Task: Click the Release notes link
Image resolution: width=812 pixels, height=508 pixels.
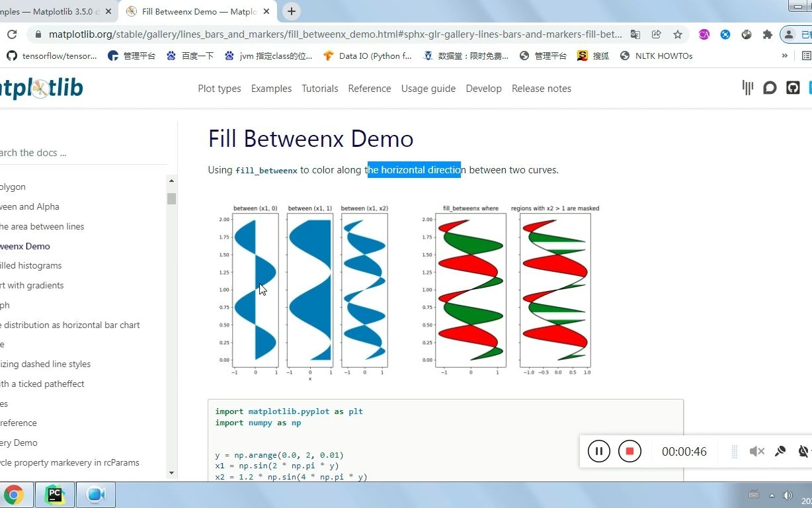Action: click(x=541, y=88)
